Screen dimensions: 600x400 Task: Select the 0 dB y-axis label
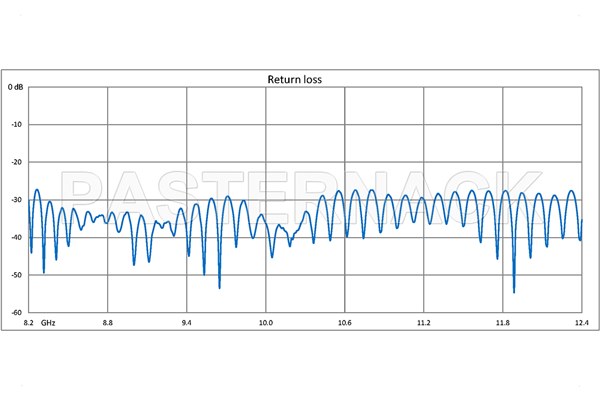coord(17,87)
